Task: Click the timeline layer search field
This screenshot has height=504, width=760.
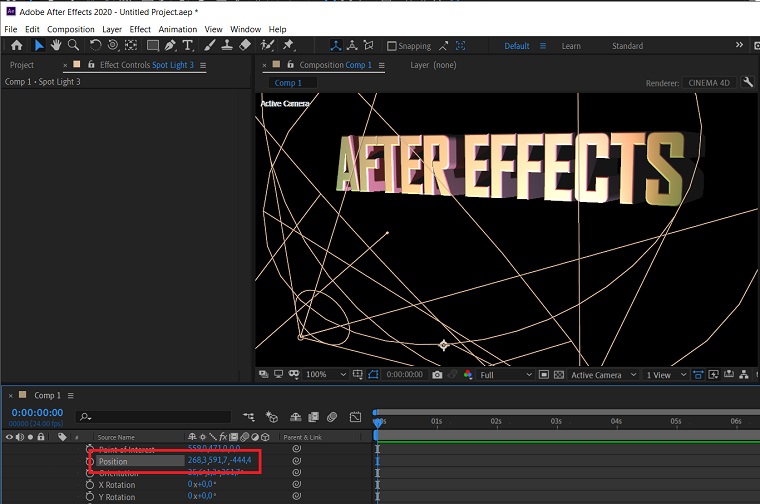Action: [155, 417]
